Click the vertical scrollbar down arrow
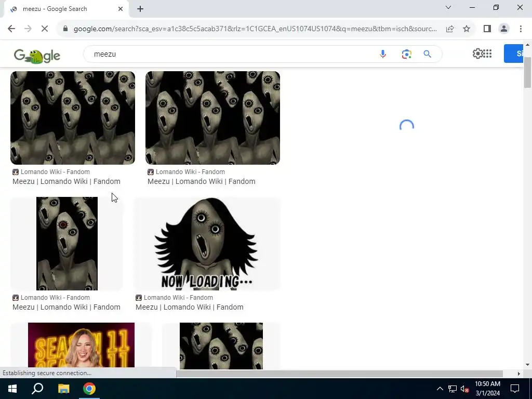The image size is (532, 399). point(528,365)
